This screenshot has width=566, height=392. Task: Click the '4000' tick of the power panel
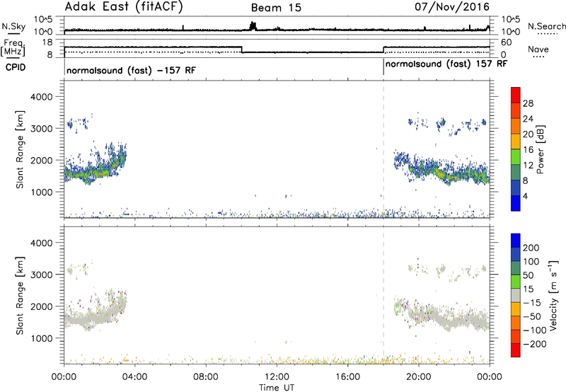click(41, 97)
